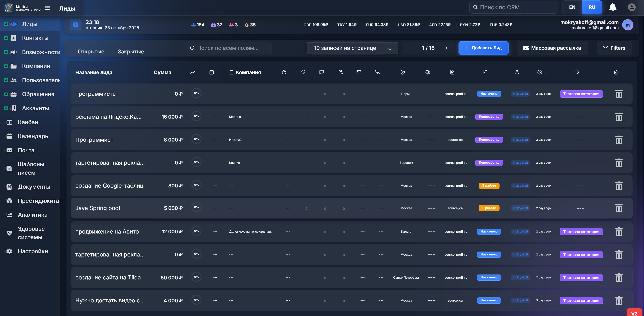Click the notification bell icon
The height and width of the screenshot is (316, 644).
click(613, 7)
